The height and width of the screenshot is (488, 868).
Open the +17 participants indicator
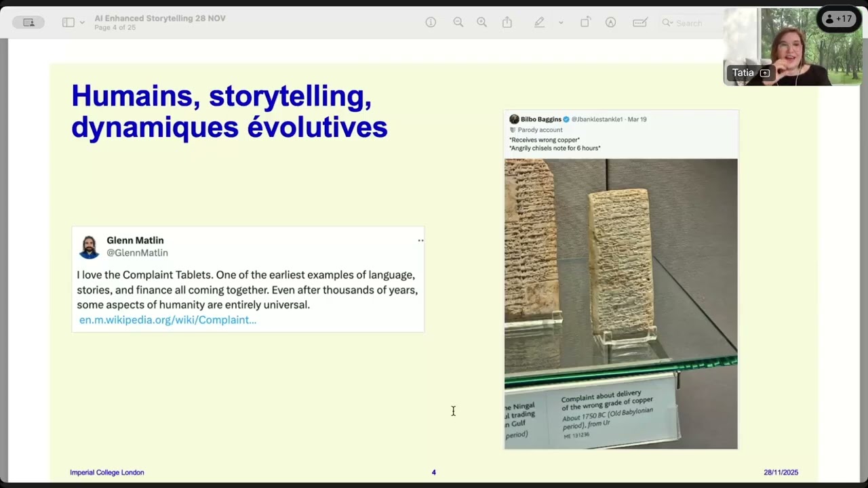point(839,19)
